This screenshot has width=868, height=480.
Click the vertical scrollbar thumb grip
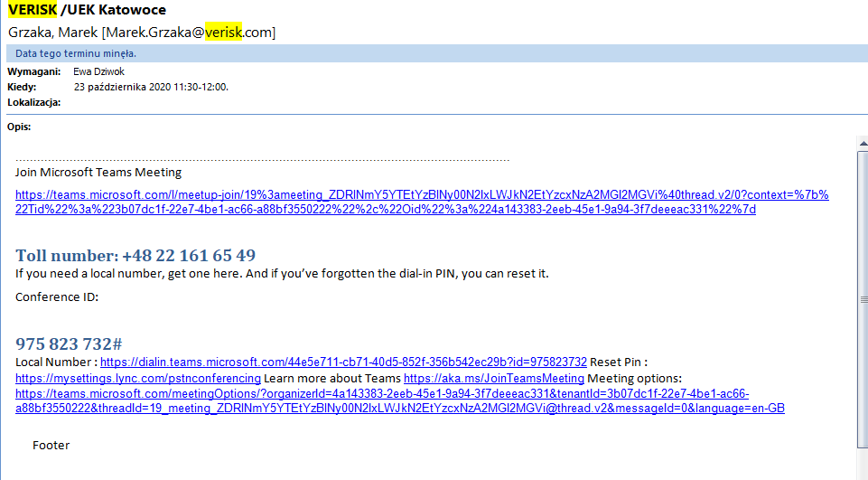pyautogui.click(x=863, y=299)
